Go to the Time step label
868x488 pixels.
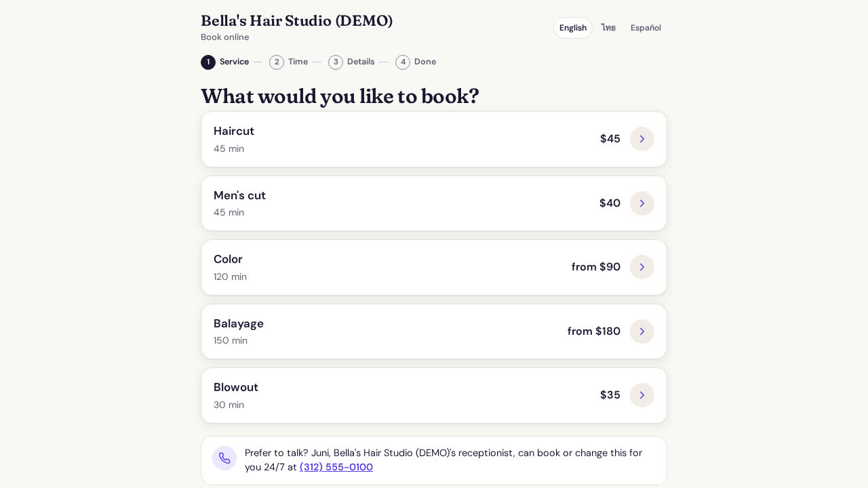298,62
